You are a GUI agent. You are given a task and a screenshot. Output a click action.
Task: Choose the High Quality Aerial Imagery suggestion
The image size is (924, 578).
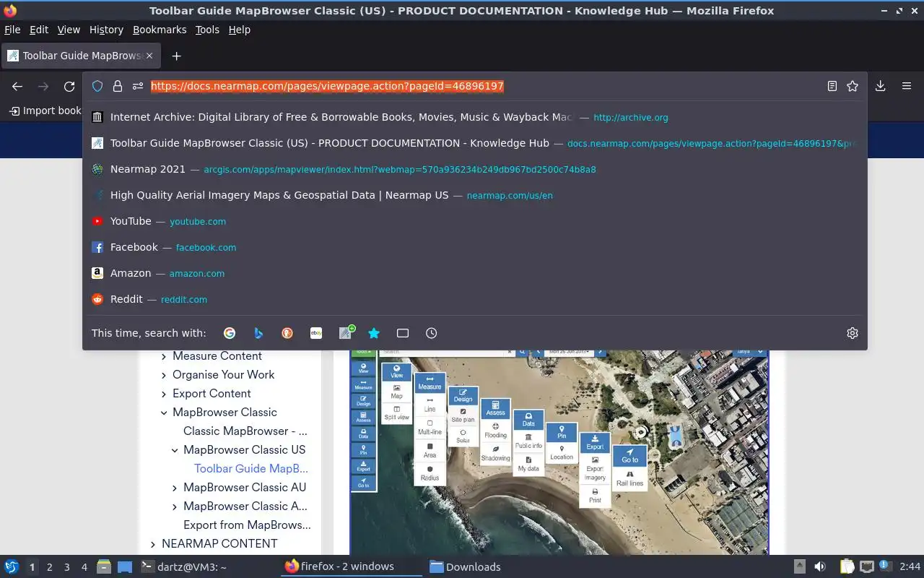[x=475, y=195]
